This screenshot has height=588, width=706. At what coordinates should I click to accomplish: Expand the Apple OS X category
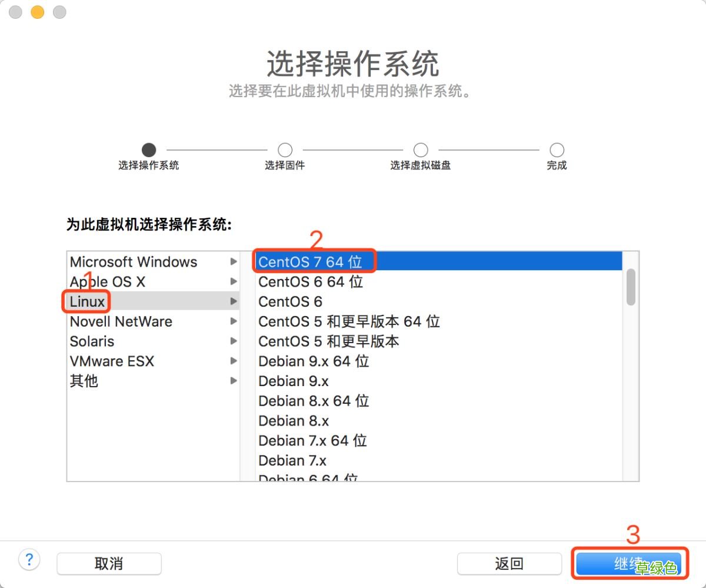click(x=234, y=281)
